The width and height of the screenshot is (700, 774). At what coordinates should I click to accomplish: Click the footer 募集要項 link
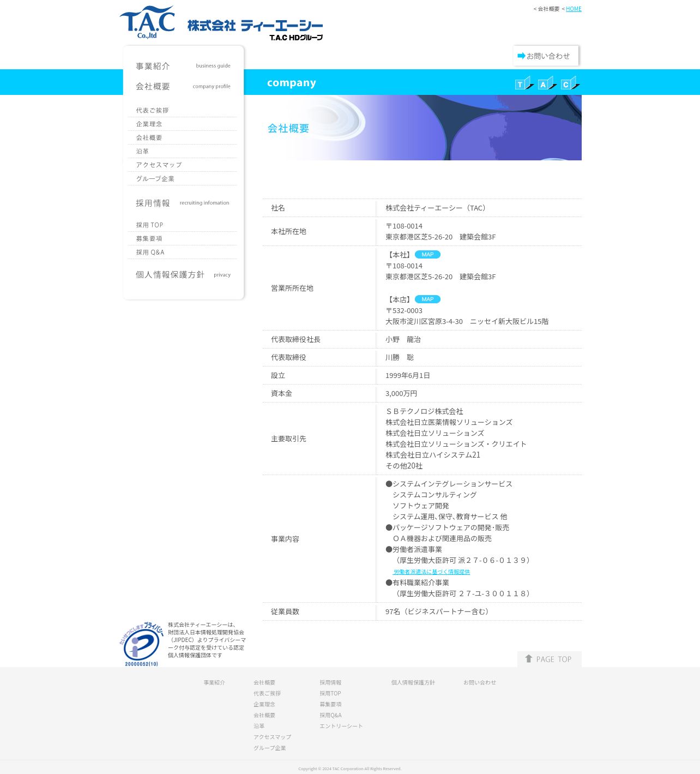tap(330, 704)
